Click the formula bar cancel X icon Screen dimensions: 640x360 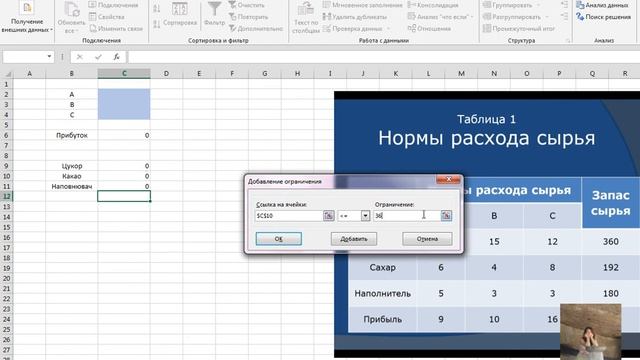80,57
